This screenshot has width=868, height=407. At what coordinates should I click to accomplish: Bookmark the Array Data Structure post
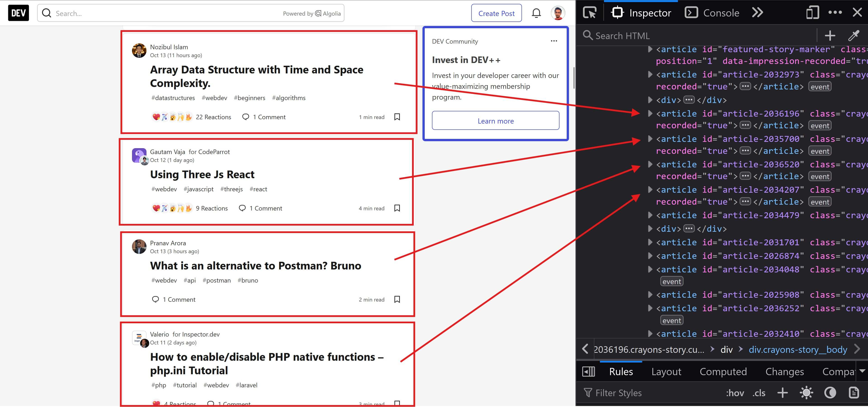click(397, 117)
